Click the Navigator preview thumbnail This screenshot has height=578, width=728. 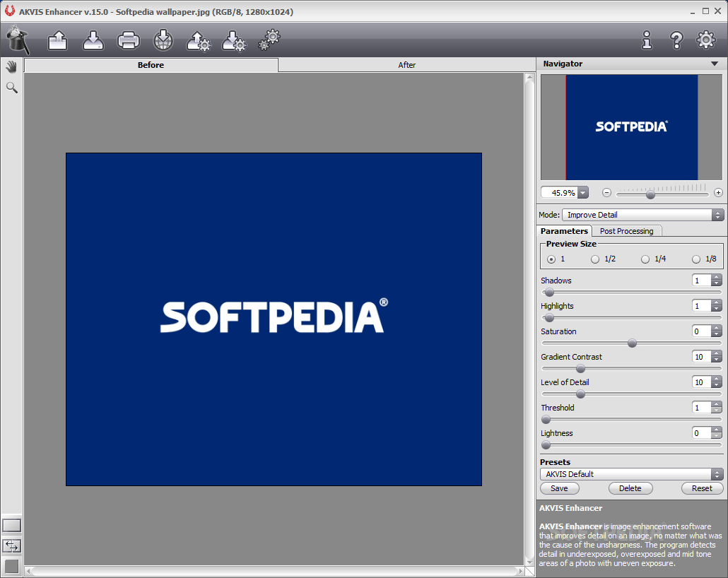click(x=631, y=127)
